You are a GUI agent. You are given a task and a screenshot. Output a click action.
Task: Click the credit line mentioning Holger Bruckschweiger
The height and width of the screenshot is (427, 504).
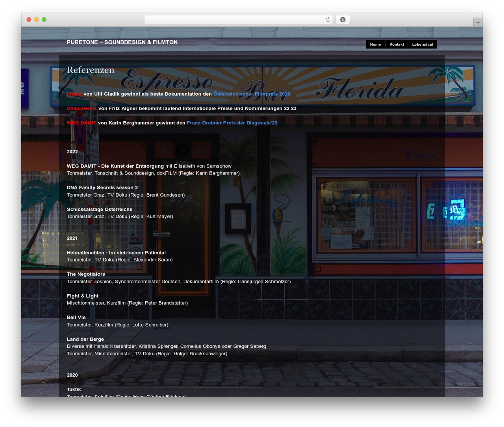pos(147,354)
